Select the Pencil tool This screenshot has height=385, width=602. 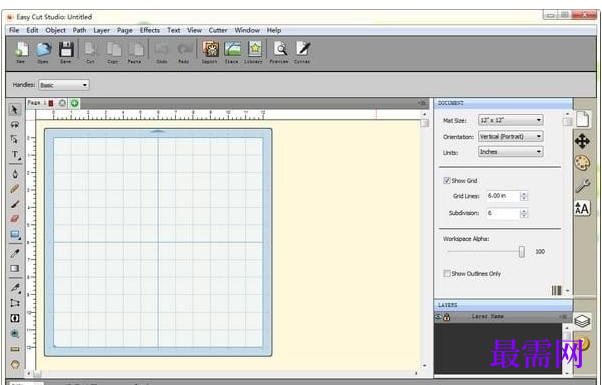tap(15, 189)
